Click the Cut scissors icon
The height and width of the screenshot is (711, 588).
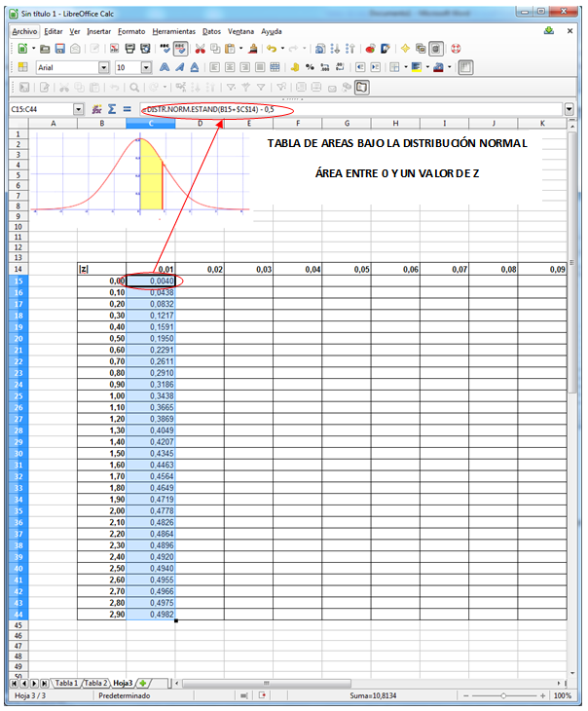(x=201, y=48)
